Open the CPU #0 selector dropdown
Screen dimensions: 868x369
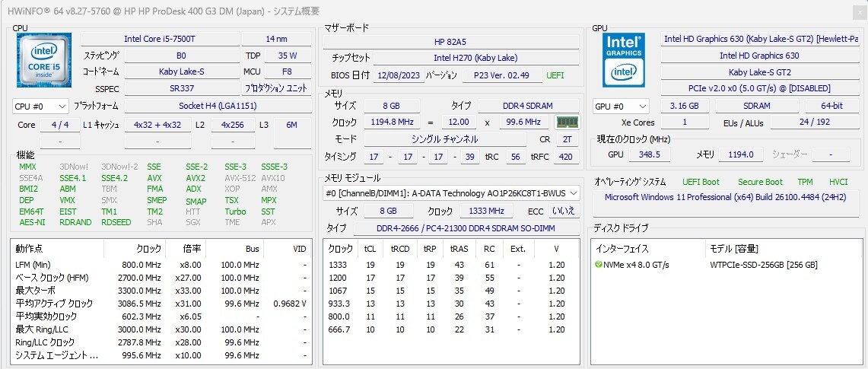(40, 106)
